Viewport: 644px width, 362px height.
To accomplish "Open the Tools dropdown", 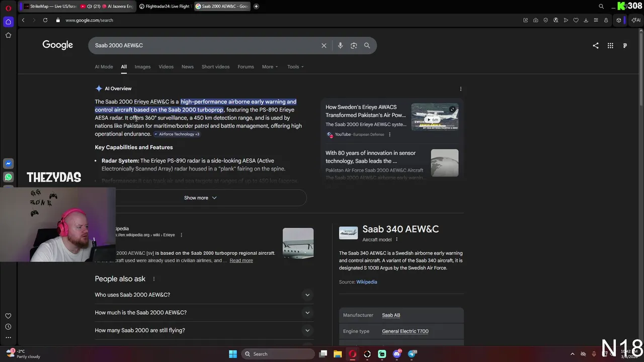I will (295, 67).
